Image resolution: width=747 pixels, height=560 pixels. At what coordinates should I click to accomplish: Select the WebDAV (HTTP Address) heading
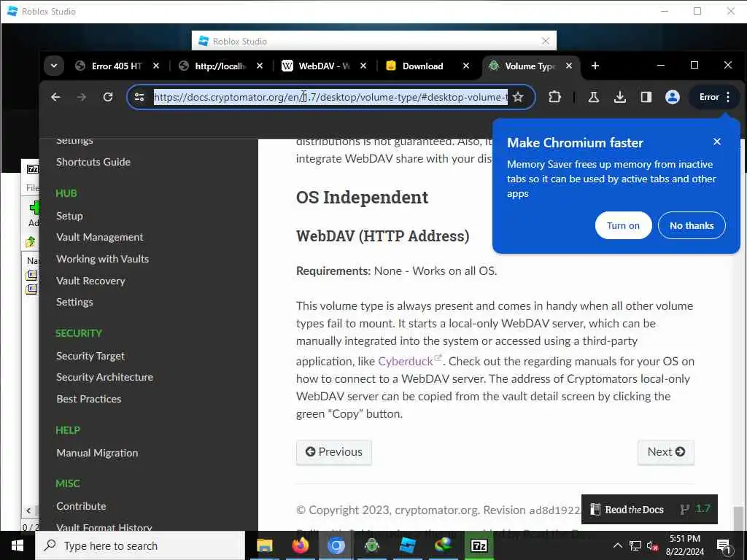[382, 236]
